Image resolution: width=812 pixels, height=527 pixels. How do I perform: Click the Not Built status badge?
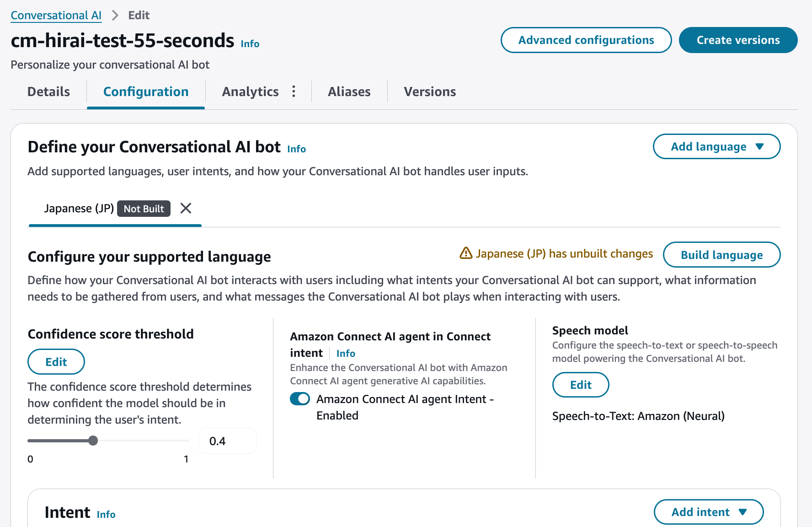[x=144, y=209]
